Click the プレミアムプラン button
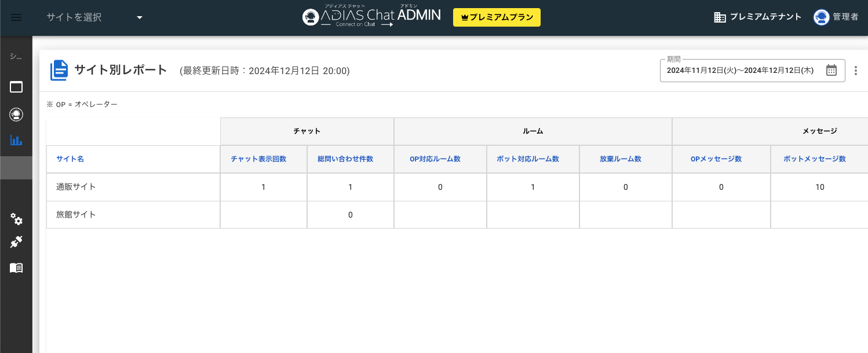The height and width of the screenshot is (353, 868). point(497,17)
